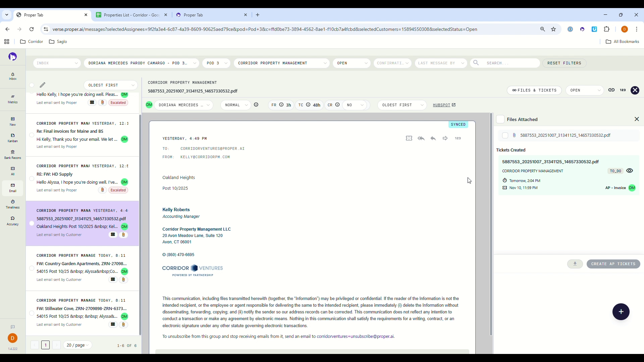
Task: Open Bank Recons in sidebar
Action: tap(13, 154)
